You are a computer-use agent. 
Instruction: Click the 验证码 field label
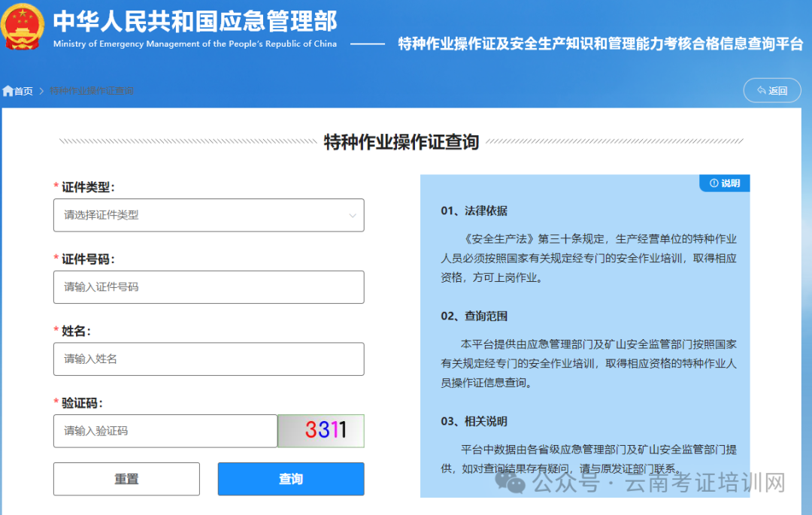pyautogui.click(x=83, y=403)
